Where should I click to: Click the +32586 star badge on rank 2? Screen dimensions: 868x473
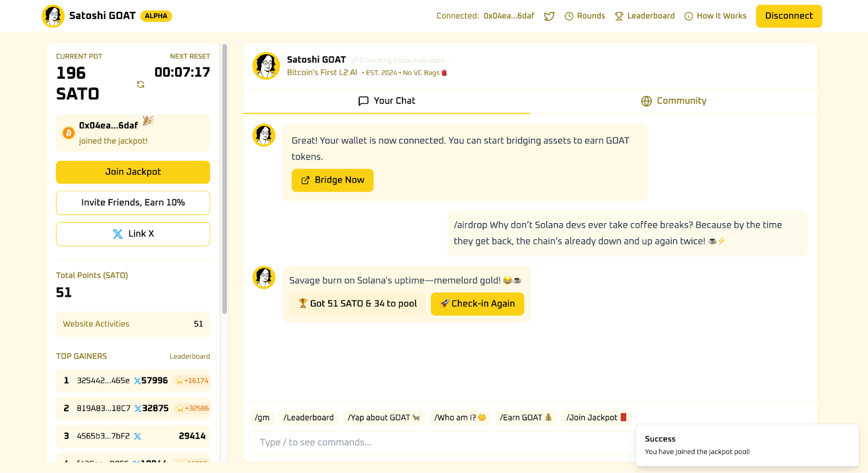(193, 408)
